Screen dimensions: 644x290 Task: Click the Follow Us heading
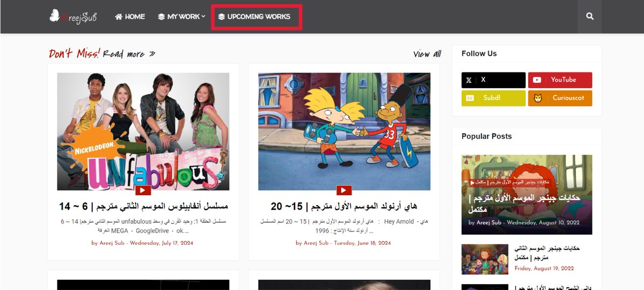(x=479, y=54)
